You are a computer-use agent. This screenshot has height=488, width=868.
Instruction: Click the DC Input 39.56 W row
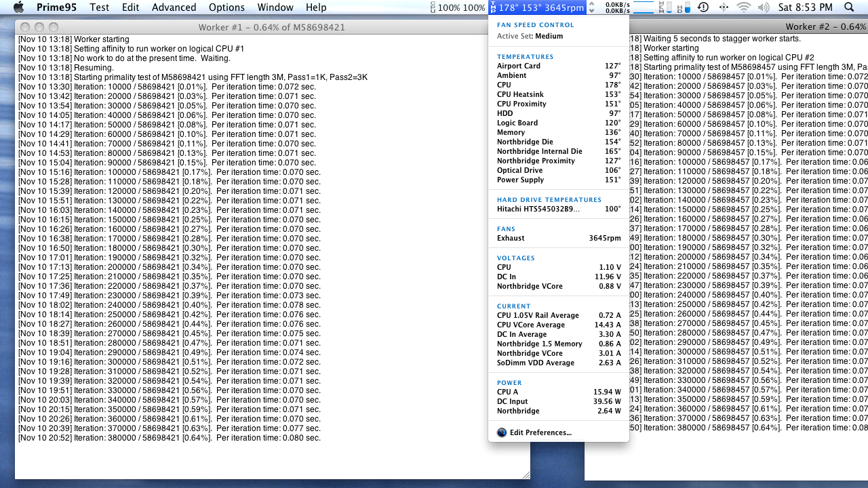pyautogui.click(x=559, y=401)
